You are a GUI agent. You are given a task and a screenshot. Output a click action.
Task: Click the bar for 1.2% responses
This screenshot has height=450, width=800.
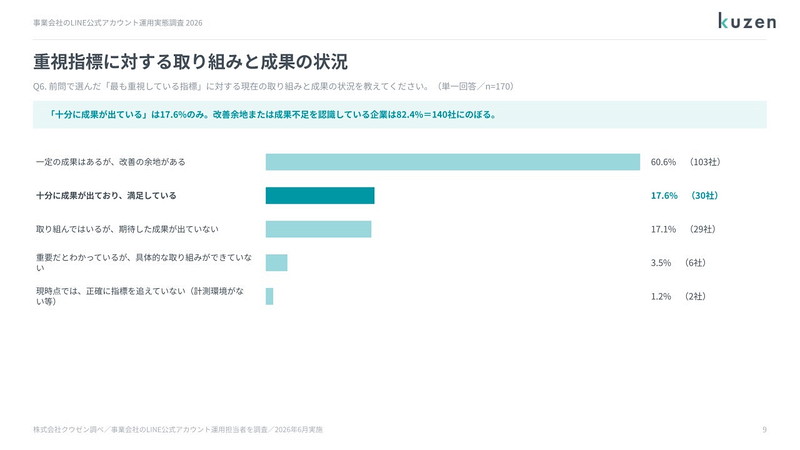269,296
